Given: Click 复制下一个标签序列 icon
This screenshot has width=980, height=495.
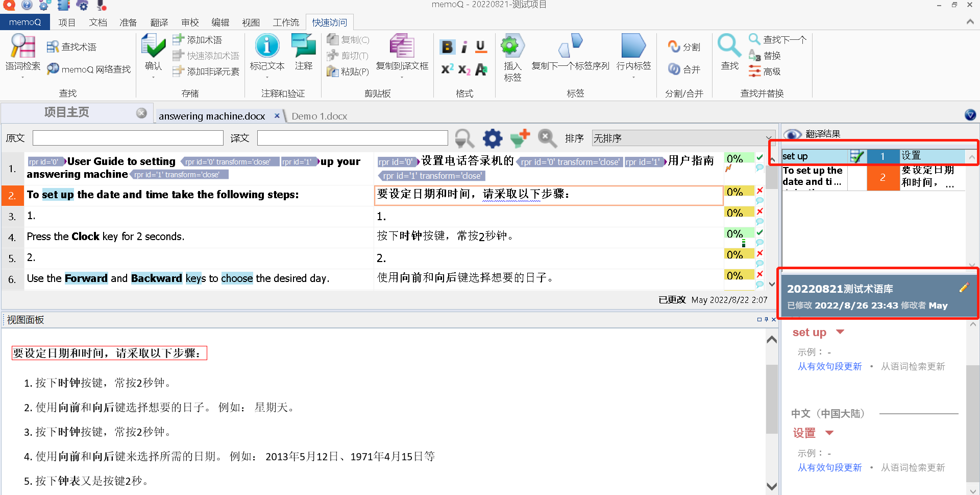Looking at the screenshot, I should tap(570, 46).
